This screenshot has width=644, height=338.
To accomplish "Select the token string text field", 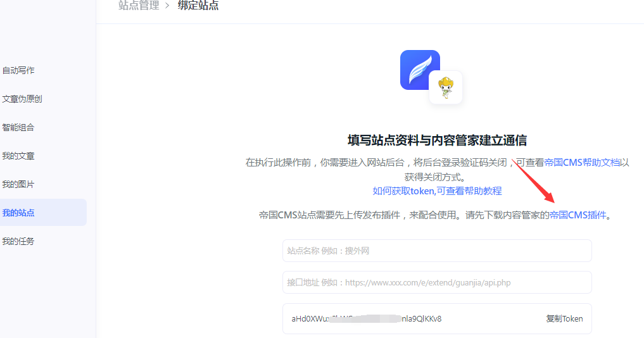I will coord(405,318).
